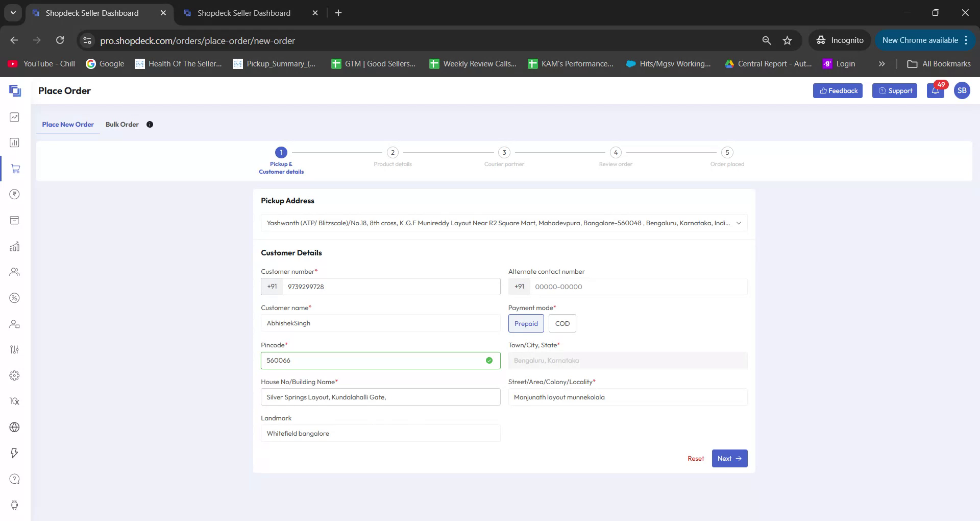
Task: Click the website globe icon in sidebar
Action: point(14,428)
